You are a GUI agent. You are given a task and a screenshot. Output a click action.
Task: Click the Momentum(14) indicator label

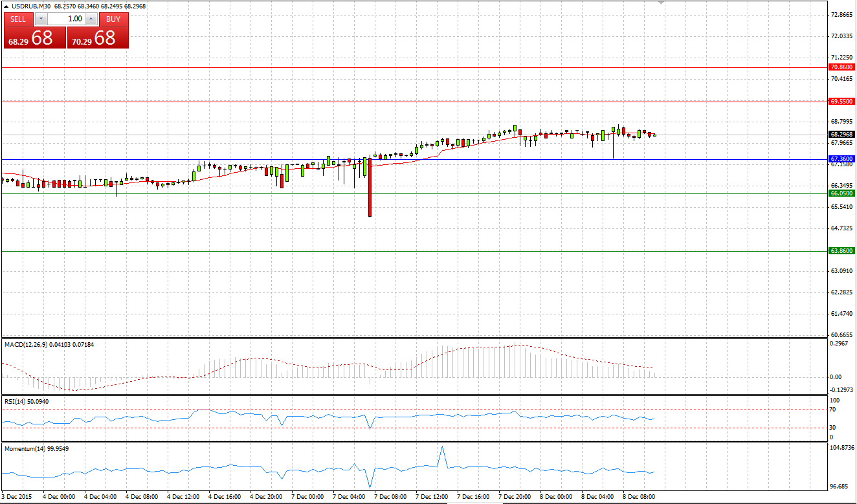(x=25, y=448)
